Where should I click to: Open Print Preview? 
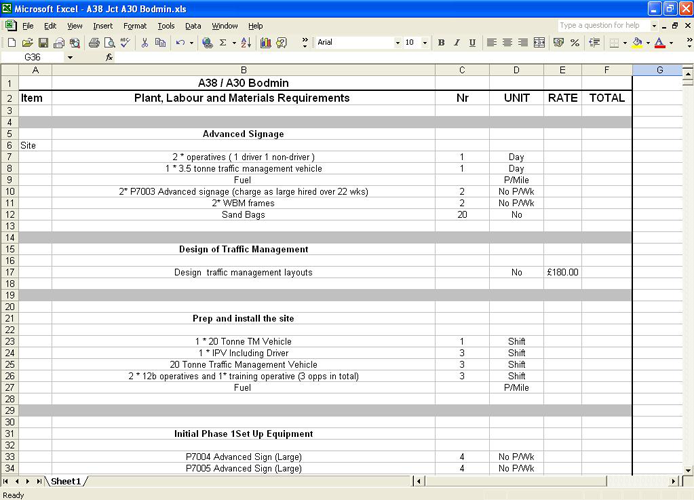(x=109, y=42)
